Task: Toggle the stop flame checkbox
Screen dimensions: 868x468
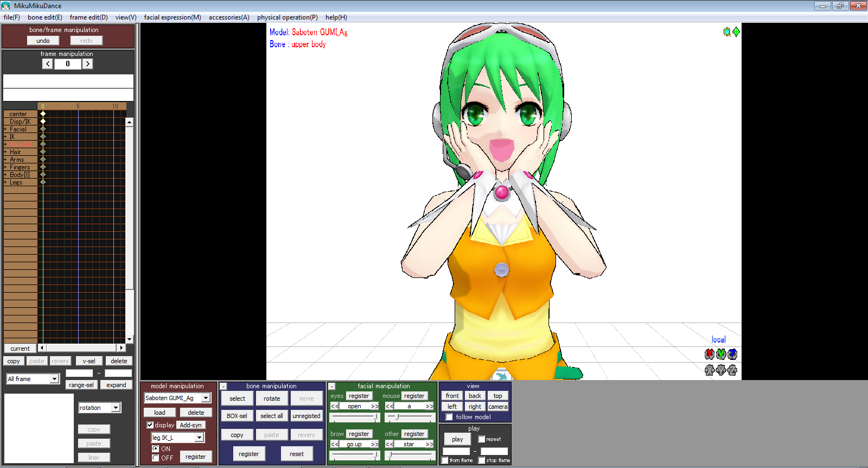Action: click(x=482, y=460)
